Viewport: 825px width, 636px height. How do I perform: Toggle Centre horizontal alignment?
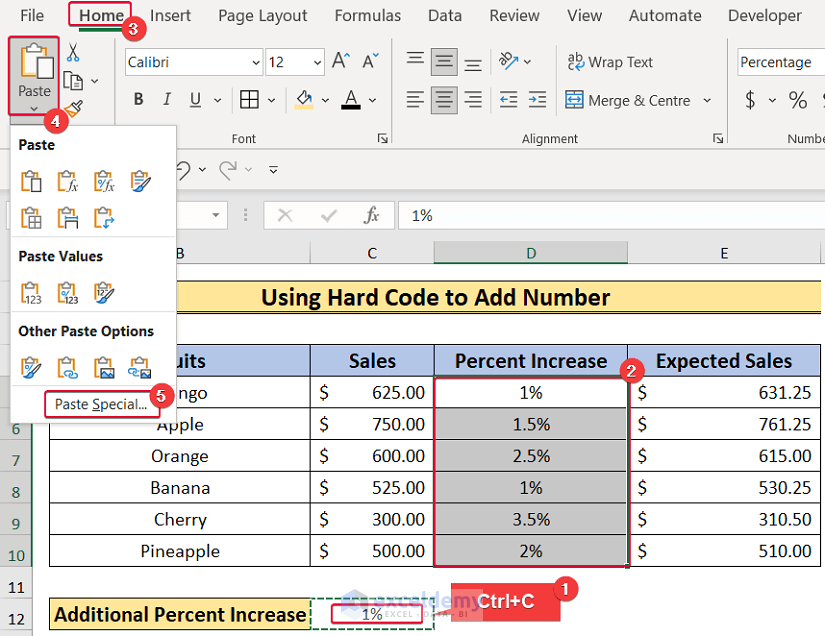pos(444,99)
